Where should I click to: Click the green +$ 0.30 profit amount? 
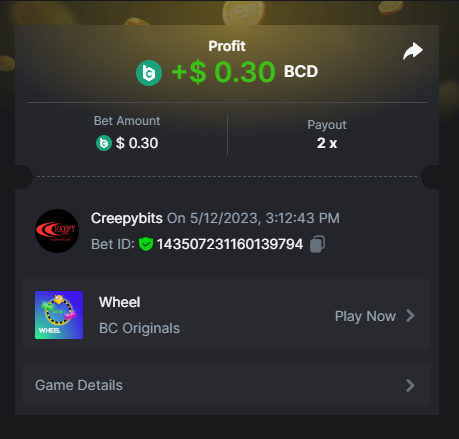223,72
